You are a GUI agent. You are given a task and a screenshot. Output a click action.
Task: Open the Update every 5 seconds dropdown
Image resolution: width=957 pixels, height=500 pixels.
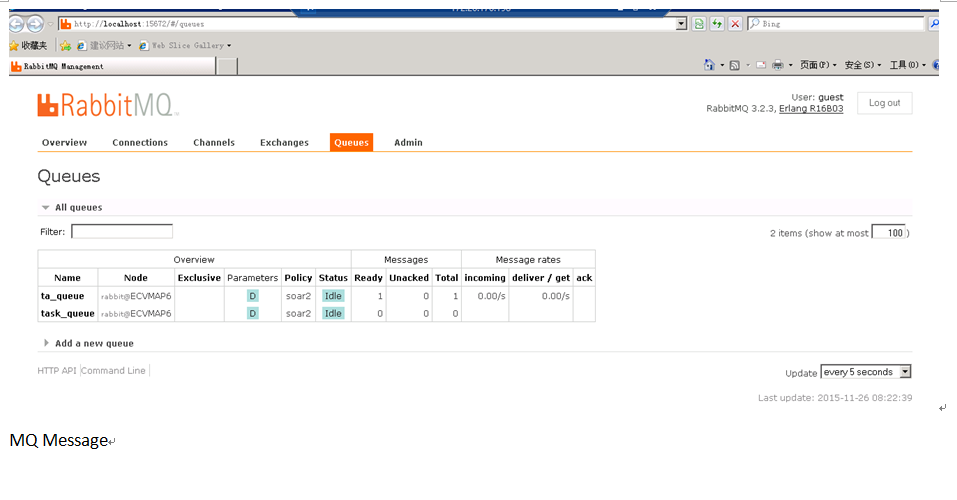(866, 372)
